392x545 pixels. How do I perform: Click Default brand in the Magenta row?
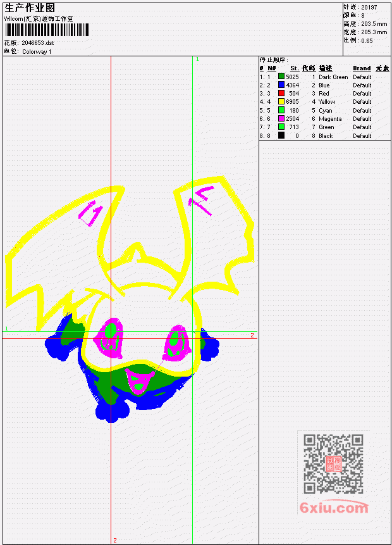click(x=362, y=119)
